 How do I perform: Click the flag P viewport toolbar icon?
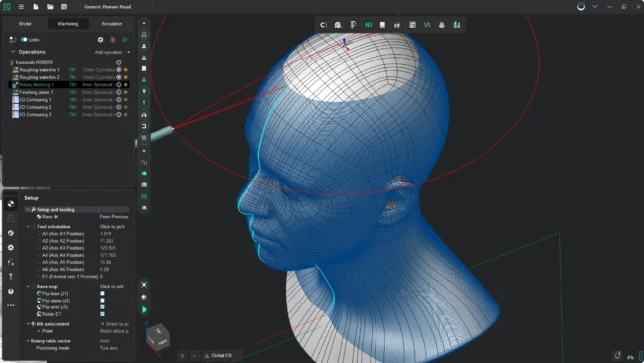click(x=353, y=25)
